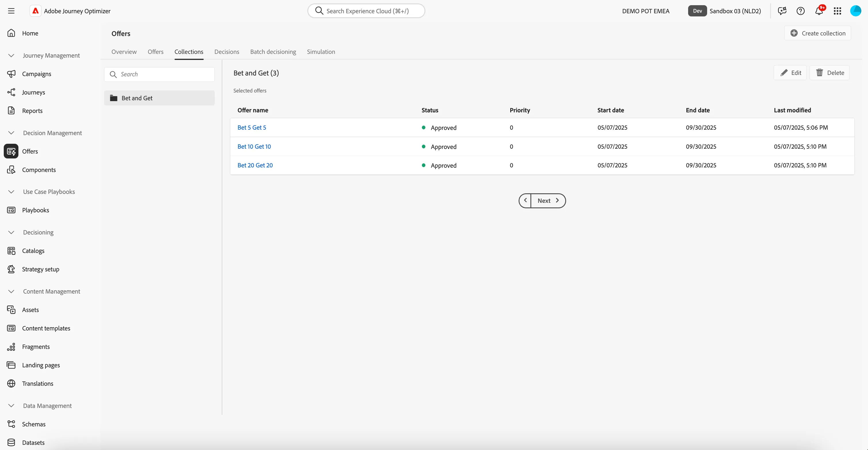Collapse the Decisioning section

tap(11, 232)
